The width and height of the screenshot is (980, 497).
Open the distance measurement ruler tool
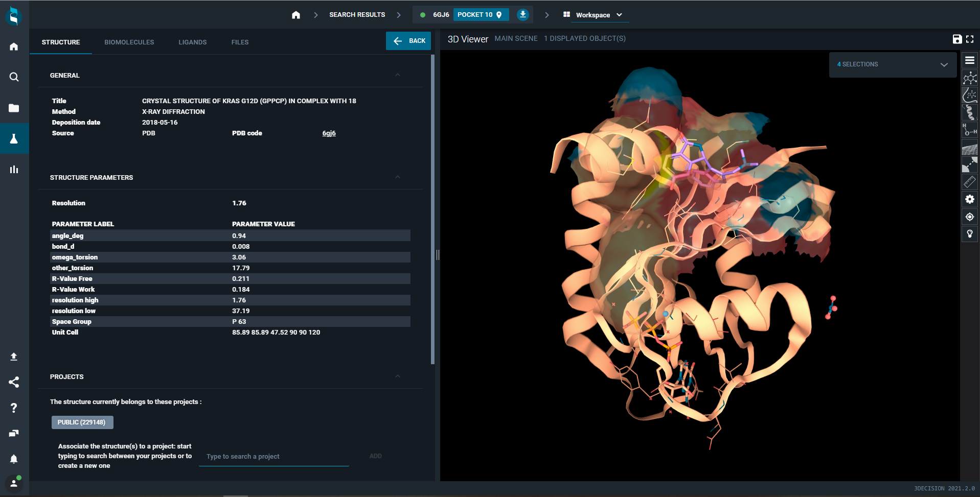969,181
